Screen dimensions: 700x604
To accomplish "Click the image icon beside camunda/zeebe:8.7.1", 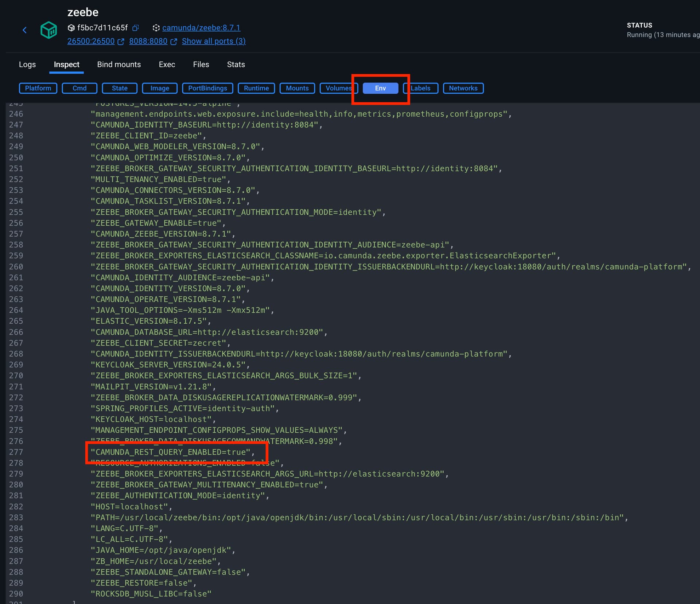I will coord(156,28).
